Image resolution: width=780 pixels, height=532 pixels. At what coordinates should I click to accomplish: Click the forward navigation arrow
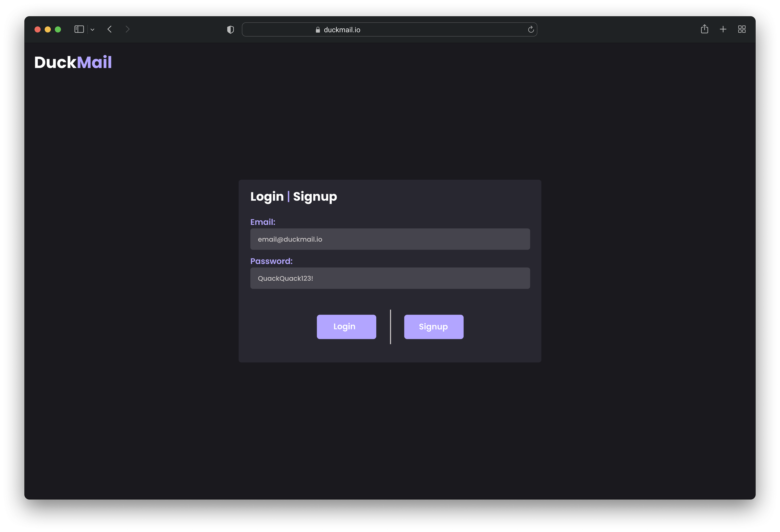coord(128,29)
